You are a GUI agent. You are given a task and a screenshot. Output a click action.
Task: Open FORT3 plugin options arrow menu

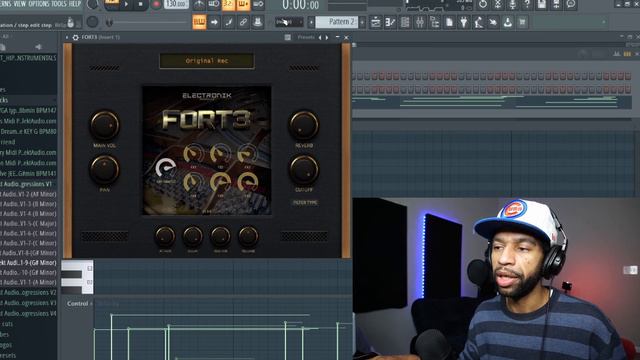[67, 37]
